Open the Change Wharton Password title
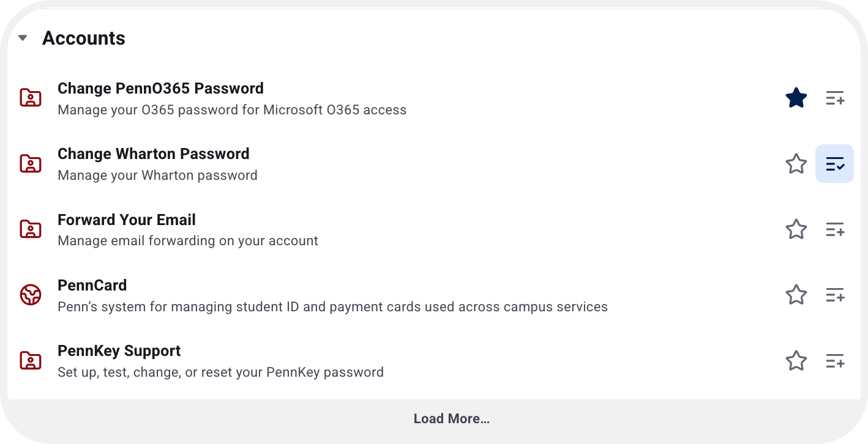Image resolution: width=868 pixels, height=444 pixels. coord(153,154)
